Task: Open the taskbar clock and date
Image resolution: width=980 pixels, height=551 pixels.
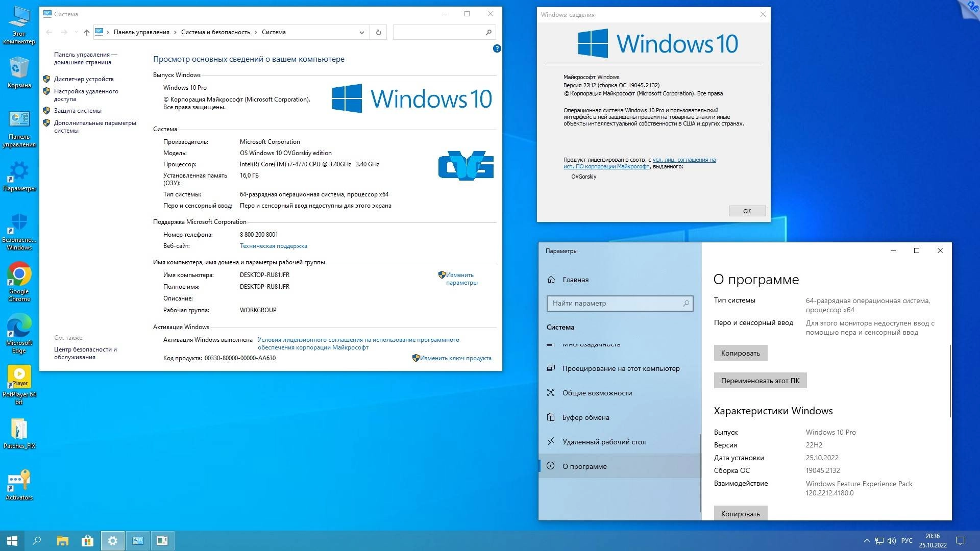Action: (x=933, y=541)
